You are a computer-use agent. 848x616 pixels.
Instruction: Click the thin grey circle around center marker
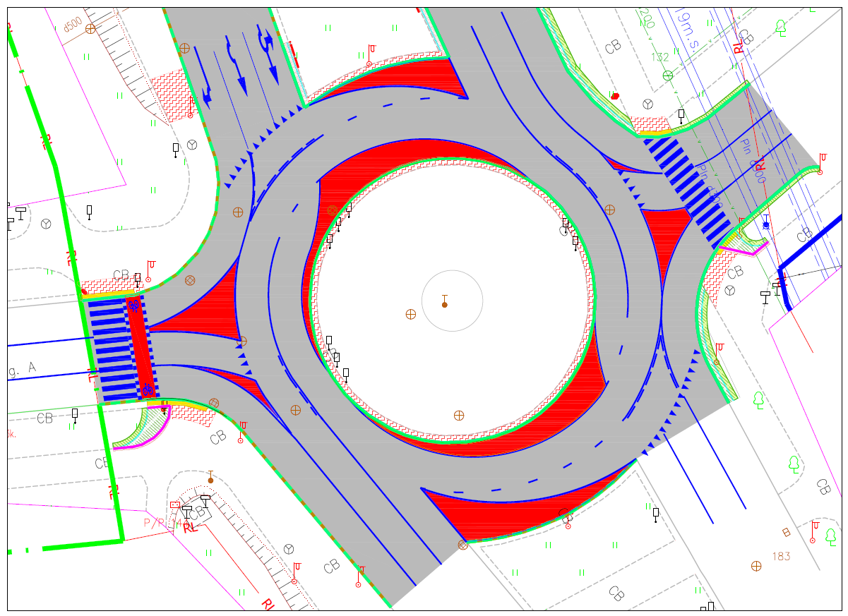[x=452, y=271]
